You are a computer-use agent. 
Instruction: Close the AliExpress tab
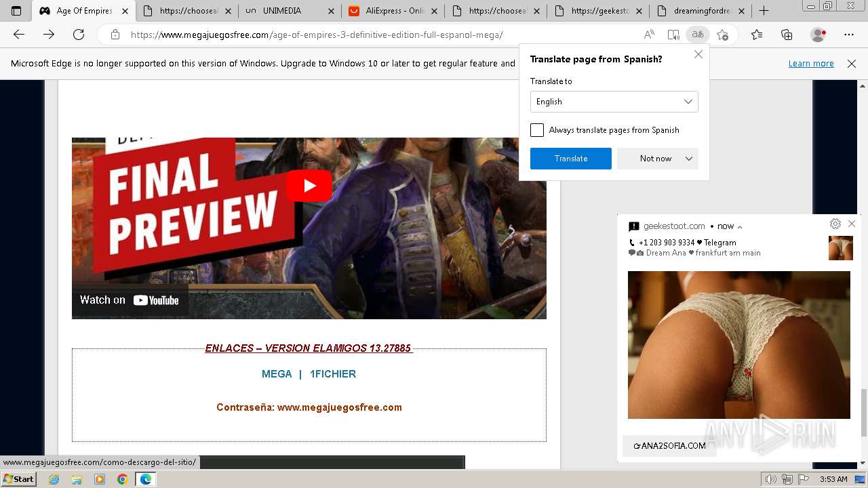click(434, 11)
